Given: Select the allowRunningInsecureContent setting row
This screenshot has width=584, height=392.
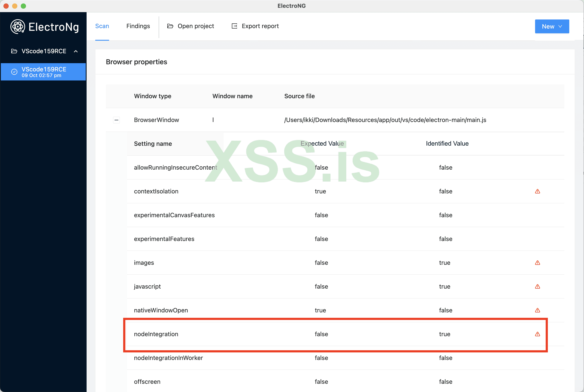Looking at the screenshot, I should pos(176,167).
